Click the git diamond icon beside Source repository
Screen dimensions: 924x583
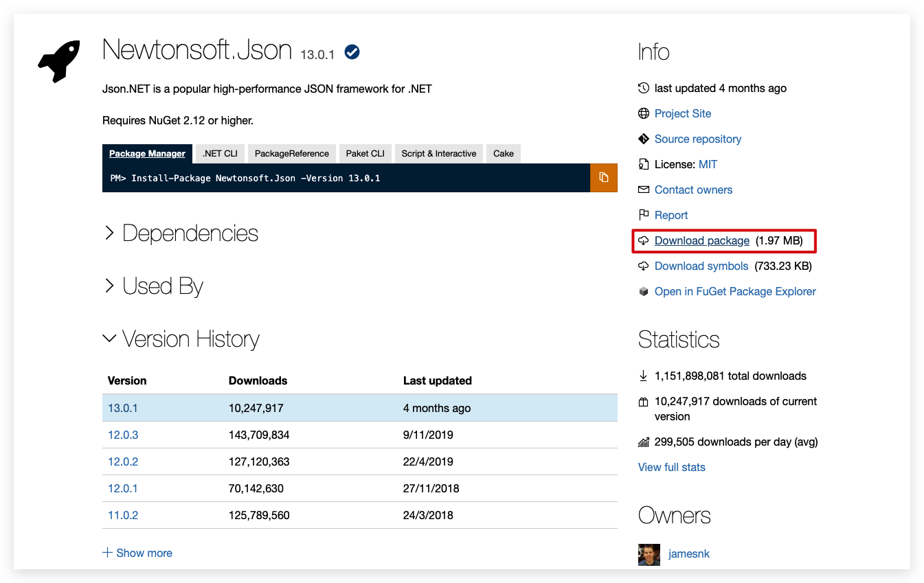(644, 139)
